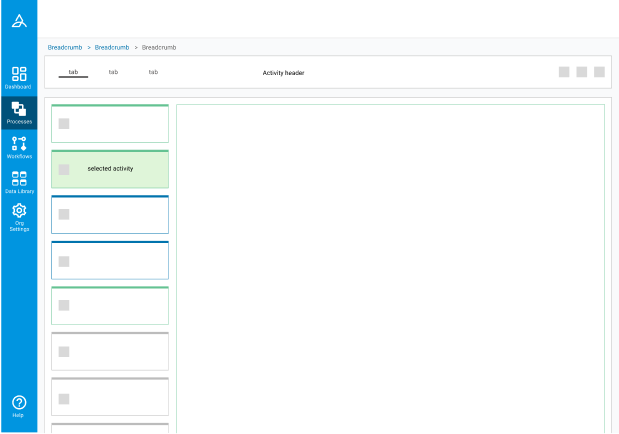Switch to the middle tab
This screenshot has height=434, width=619.
coord(113,72)
